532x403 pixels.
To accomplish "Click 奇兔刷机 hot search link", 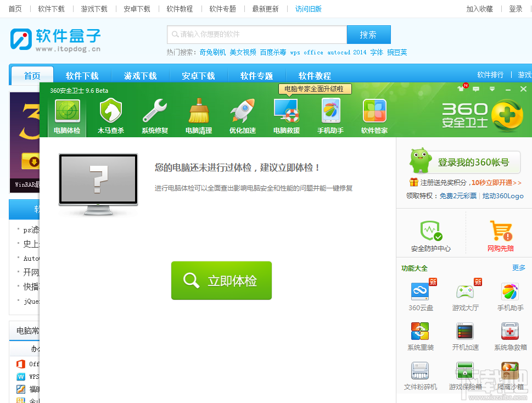I will (x=212, y=52).
